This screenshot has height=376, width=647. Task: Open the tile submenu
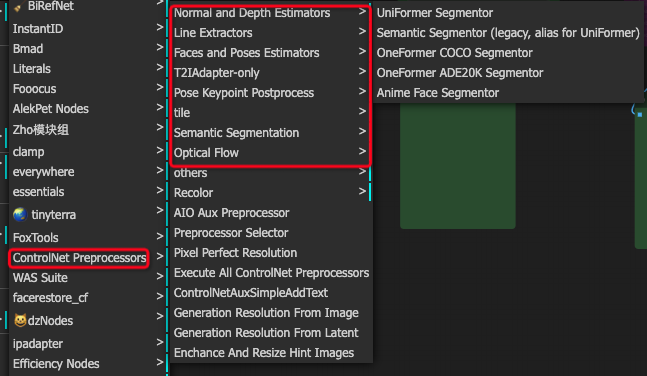click(270, 113)
